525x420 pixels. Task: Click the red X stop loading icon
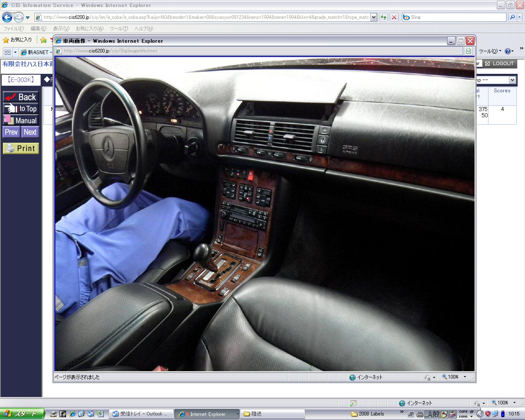[x=394, y=17]
